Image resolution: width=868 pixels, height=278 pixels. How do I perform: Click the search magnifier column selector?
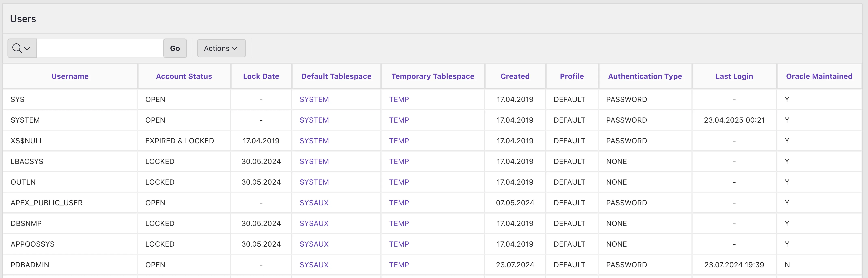(x=22, y=48)
